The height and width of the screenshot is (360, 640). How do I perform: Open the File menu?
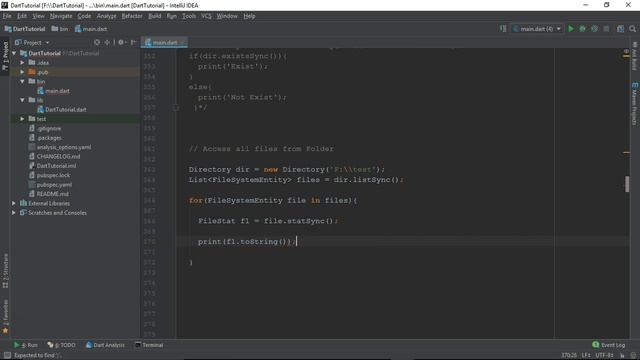click(7, 16)
